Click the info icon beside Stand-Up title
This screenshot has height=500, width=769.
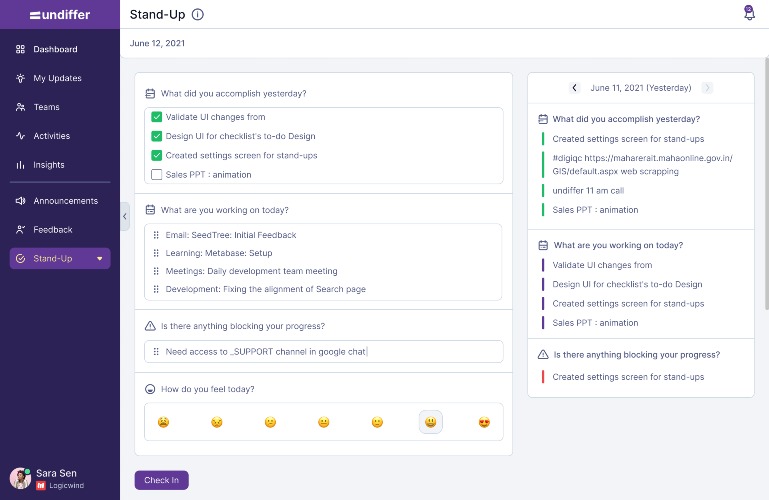pyautogui.click(x=198, y=15)
